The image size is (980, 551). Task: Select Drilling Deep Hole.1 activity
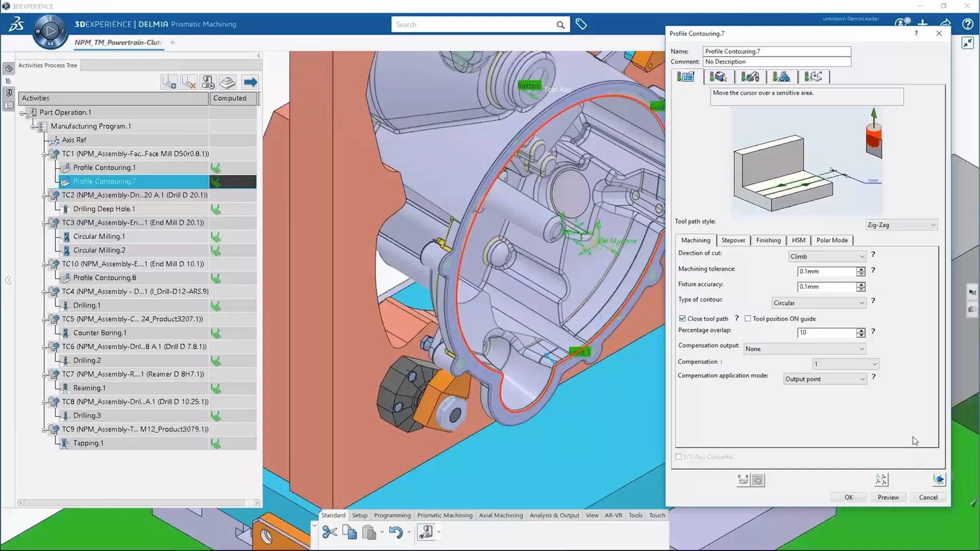click(104, 209)
